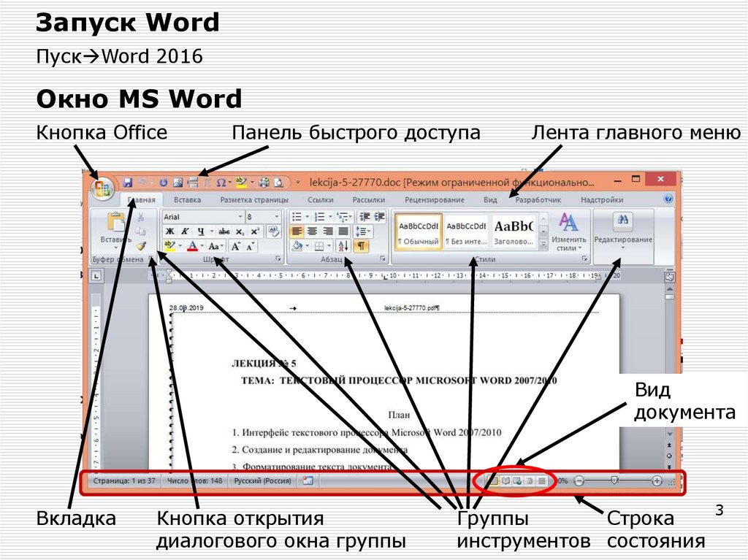Click the quick print icon in Quick Access
The width and height of the screenshot is (748, 560).
[264, 183]
